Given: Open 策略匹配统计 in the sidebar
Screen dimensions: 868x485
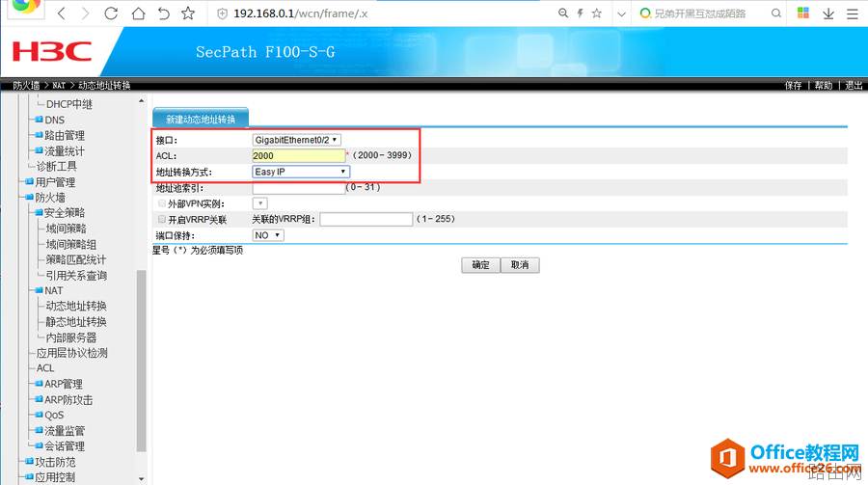Looking at the screenshot, I should pyautogui.click(x=76, y=259).
